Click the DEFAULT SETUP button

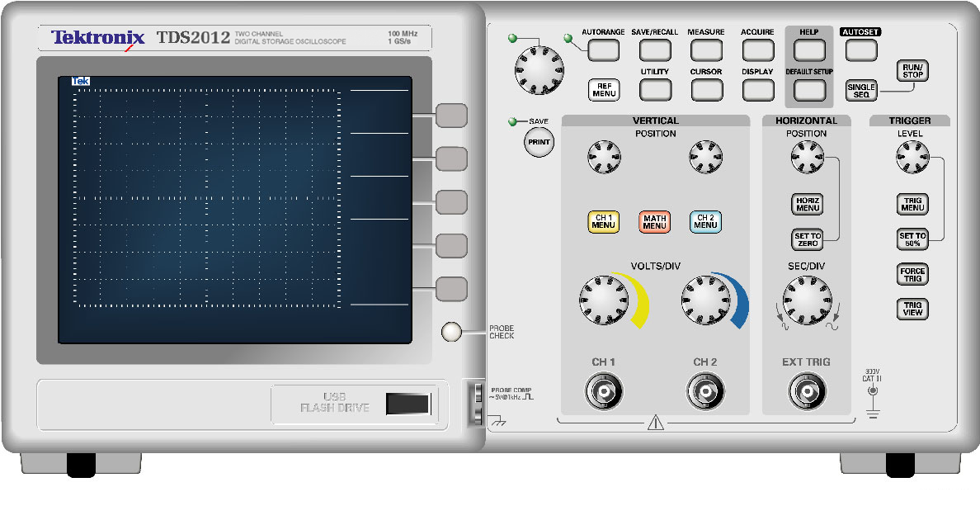(809, 90)
